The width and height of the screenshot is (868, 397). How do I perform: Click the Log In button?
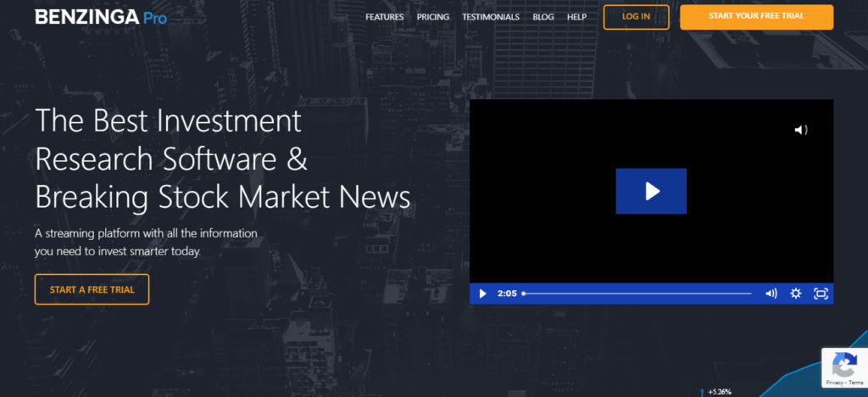636,17
